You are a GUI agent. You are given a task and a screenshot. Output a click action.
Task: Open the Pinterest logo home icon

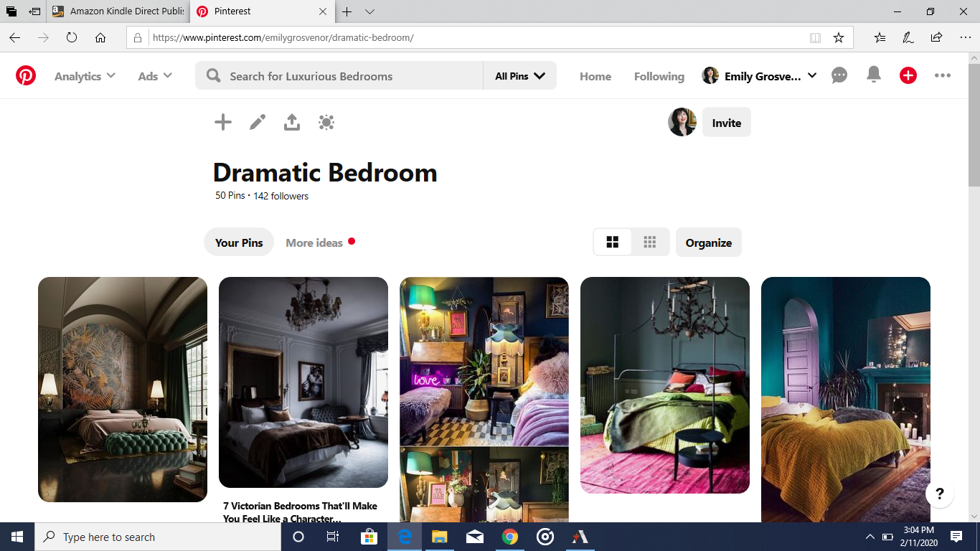(x=26, y=76)
